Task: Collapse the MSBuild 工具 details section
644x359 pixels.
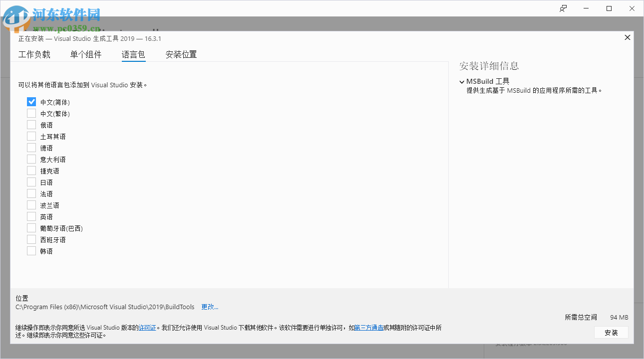Action: coord(462,81)
